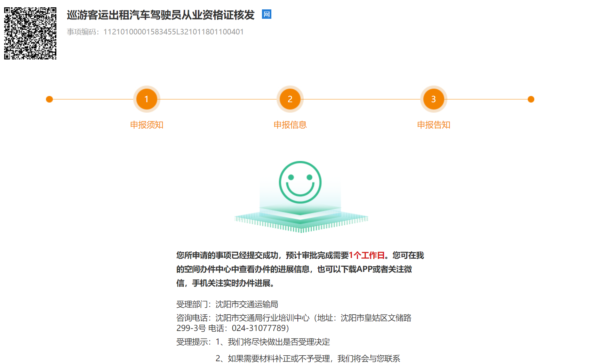Click the red 1个工作日 text
This screenshot has width=590, height=364.
click(366, 256)
